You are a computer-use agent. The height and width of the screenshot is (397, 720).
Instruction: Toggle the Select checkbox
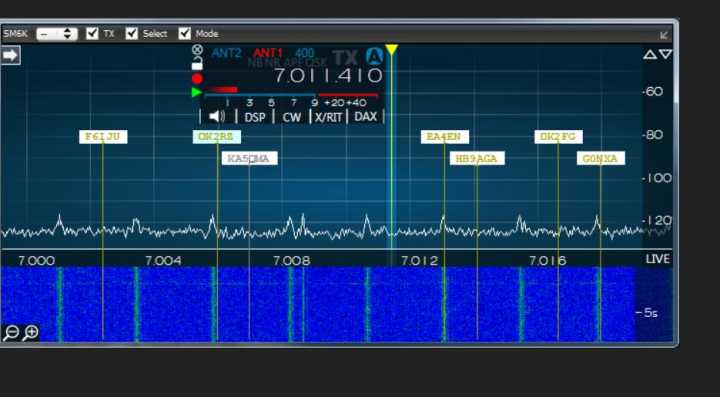(x=132, y=34)
